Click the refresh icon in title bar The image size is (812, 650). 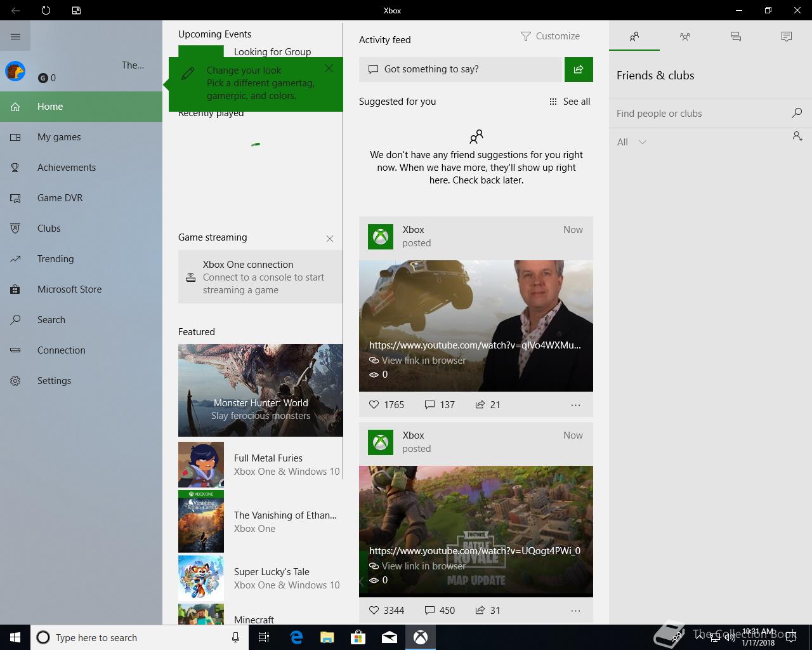pos(46,10)
